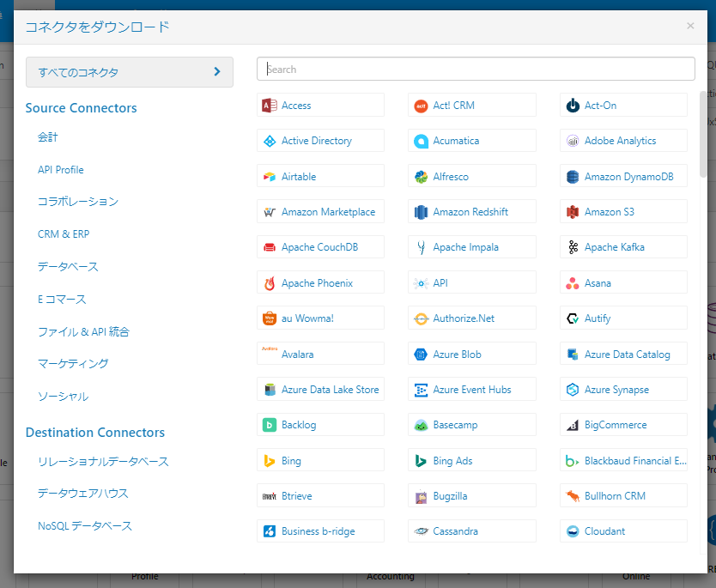The height and width of the screenshot is (588, 716).
Task: Open リレーショナルデータベース destination category
Action: pyautogui.click(x=103, y=462)
